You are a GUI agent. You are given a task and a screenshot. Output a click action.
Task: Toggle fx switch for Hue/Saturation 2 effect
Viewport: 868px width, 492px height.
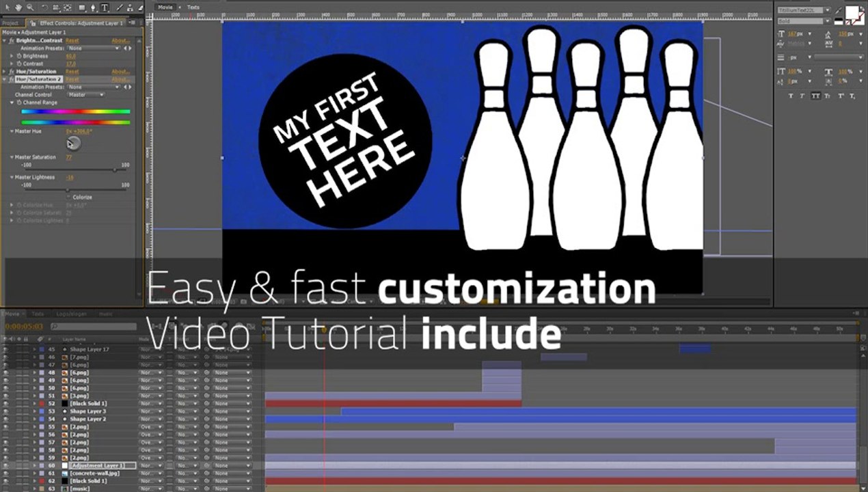click(x=11, y=79)
